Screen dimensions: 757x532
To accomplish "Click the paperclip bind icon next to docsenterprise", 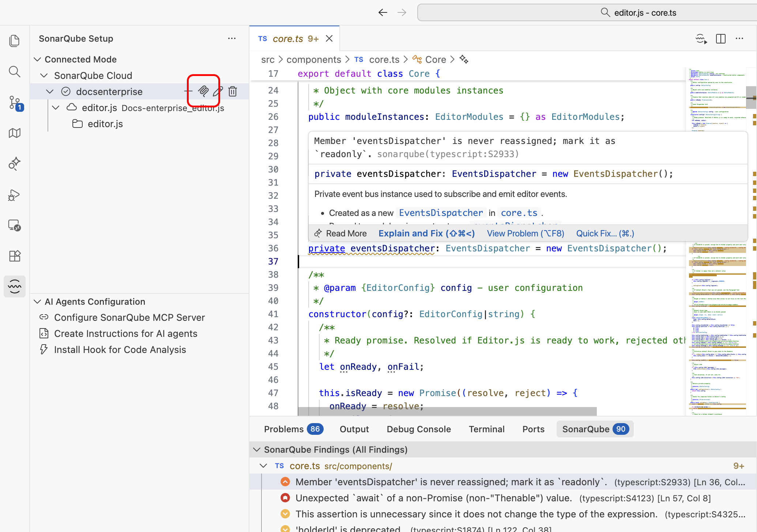I will [x=203, y=91].
